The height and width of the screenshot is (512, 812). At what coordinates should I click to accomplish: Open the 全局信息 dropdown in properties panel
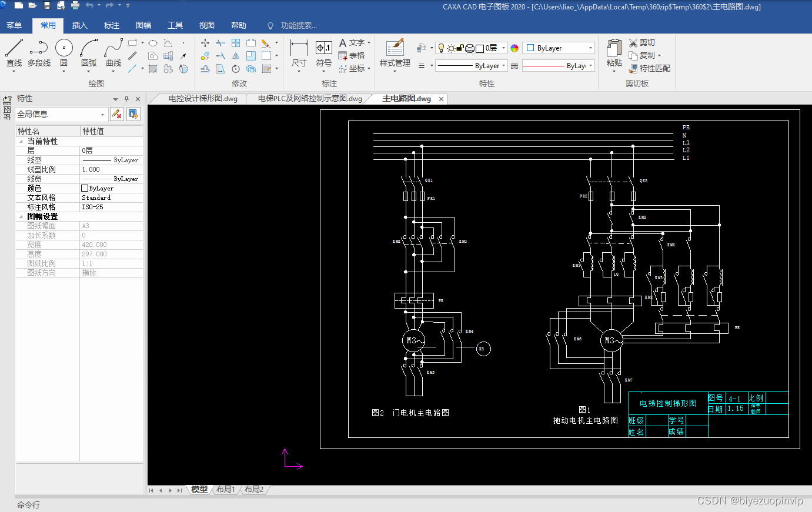(x=61, y=114)
